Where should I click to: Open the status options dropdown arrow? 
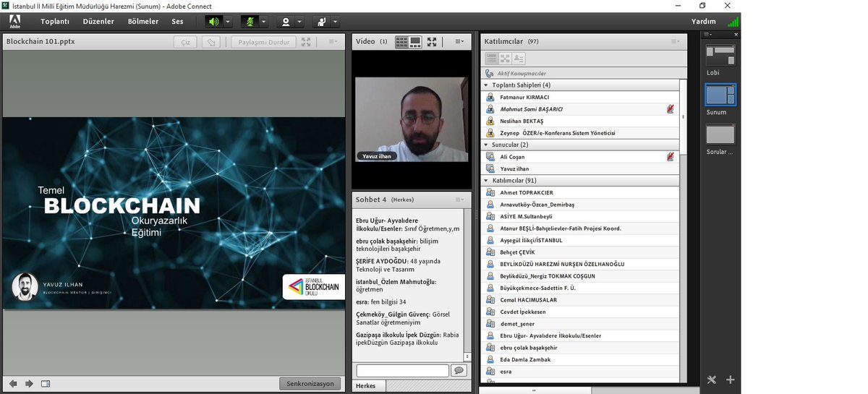[336, 22]
